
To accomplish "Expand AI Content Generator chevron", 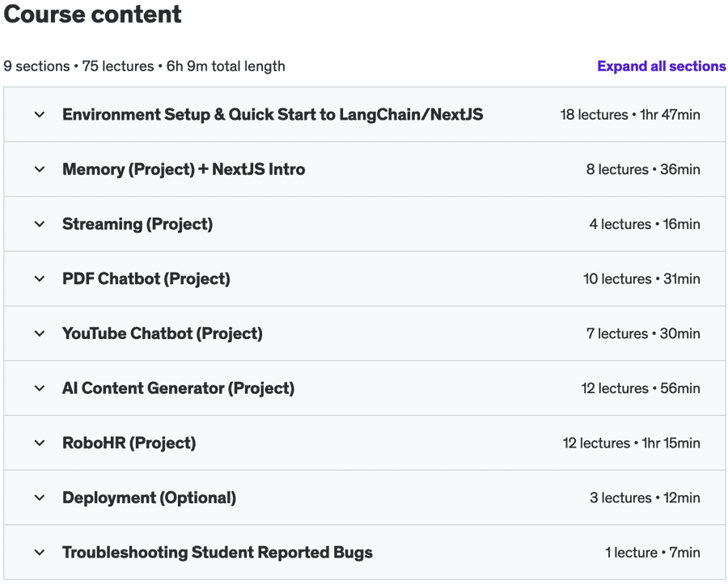I will (40, 388).
